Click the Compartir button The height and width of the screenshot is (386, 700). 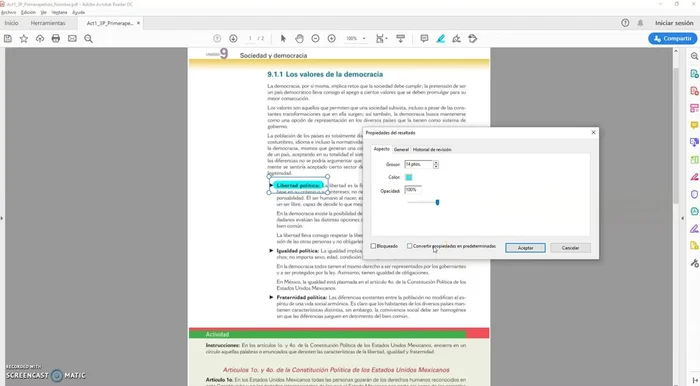672,39
